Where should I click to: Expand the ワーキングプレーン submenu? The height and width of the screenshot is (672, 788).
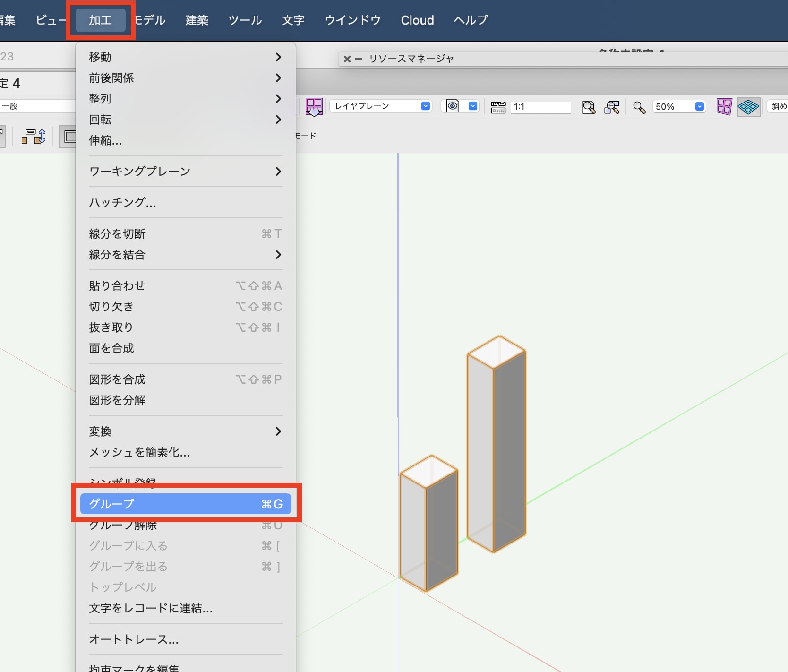coord(186,172)
